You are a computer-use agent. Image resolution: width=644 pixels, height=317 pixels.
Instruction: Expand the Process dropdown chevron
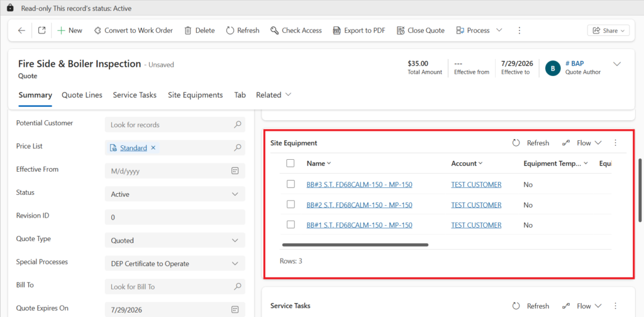pos(499,30)
